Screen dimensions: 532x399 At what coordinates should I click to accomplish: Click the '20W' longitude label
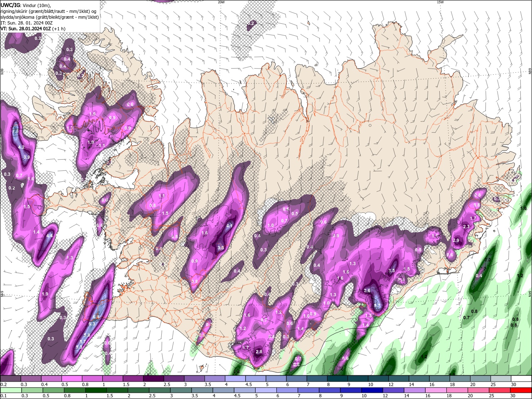221,2
